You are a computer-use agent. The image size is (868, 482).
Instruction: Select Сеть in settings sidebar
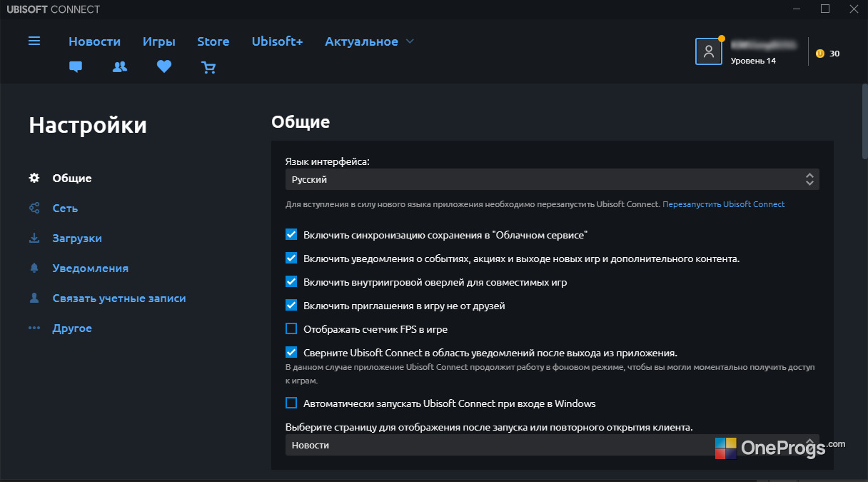tap(65, 208)
